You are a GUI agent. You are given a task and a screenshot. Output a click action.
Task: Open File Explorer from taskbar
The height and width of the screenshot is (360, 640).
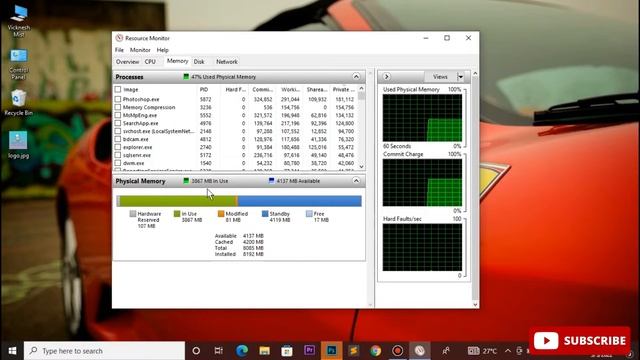click(x=264, y=351)
